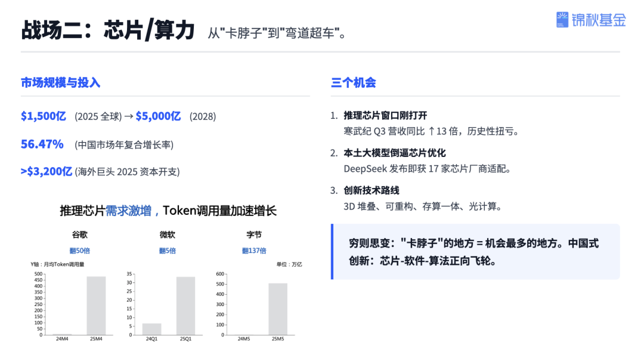Switch to the 三个机会 section
644x358 pixels.
click(x=353, y=82)
